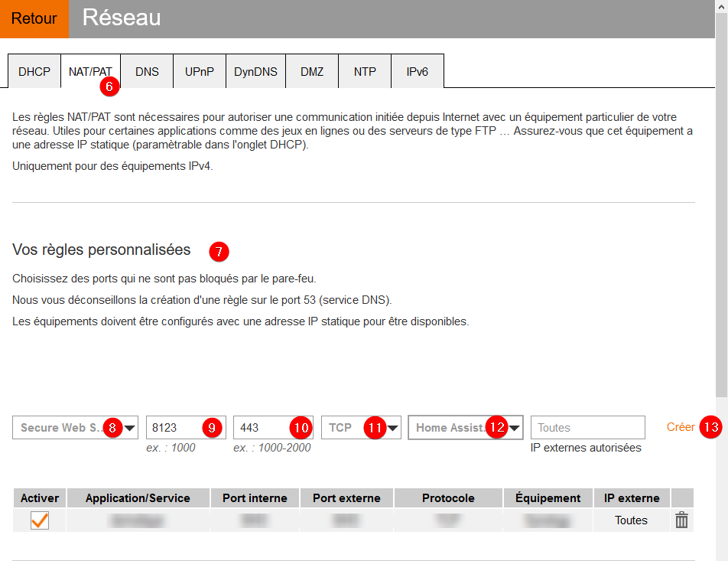Switch to the NTP tab

point(365,72)
